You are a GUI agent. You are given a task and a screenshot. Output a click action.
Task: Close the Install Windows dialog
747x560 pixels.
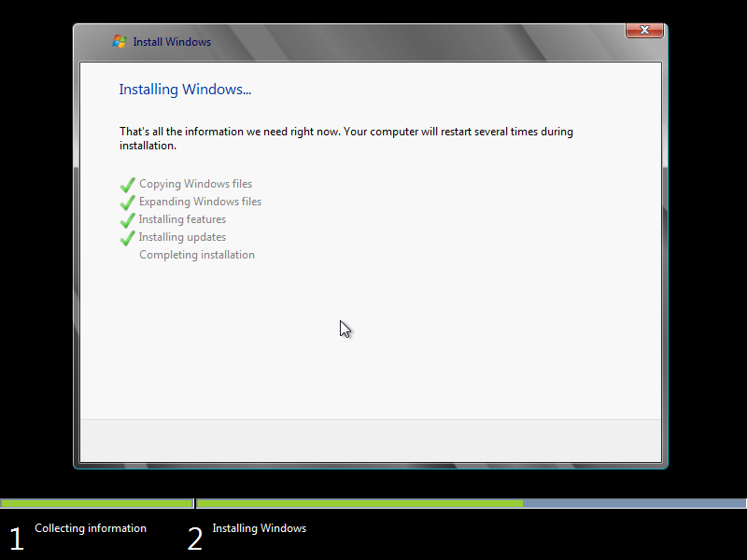coord(643,31)
